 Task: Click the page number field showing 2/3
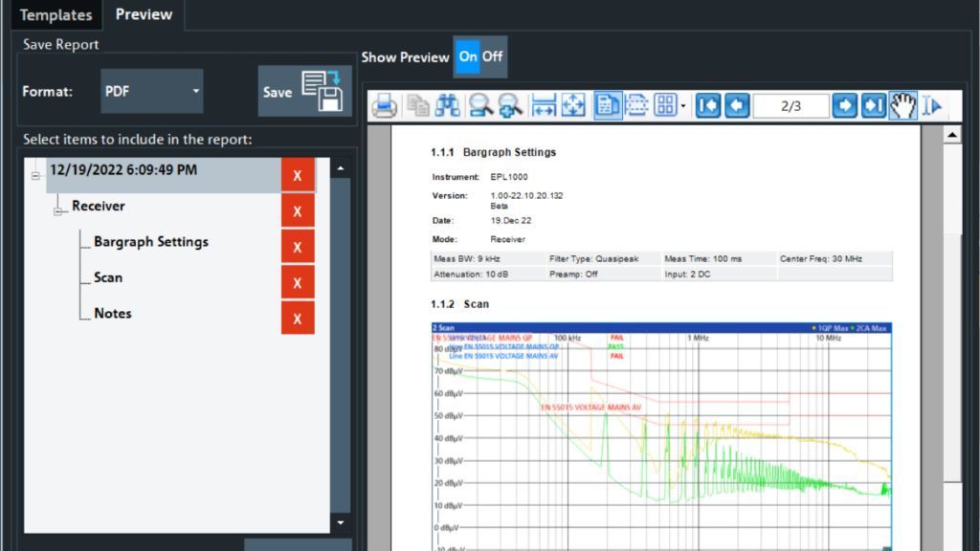pyautogui.click(x=791, y=106)
